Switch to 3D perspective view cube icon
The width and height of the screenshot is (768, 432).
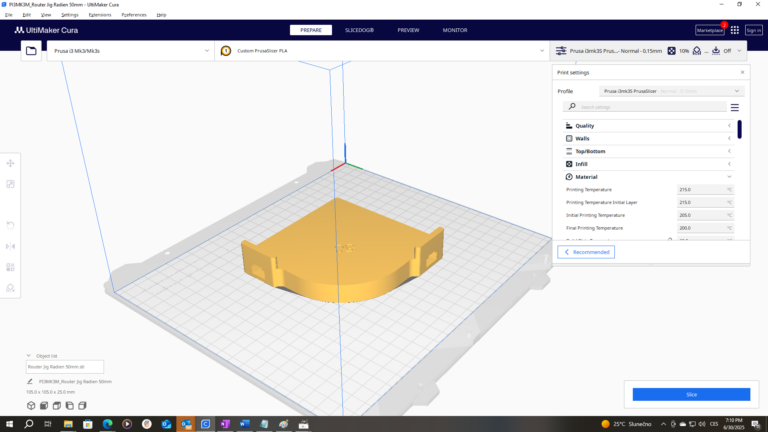[31, 405]
